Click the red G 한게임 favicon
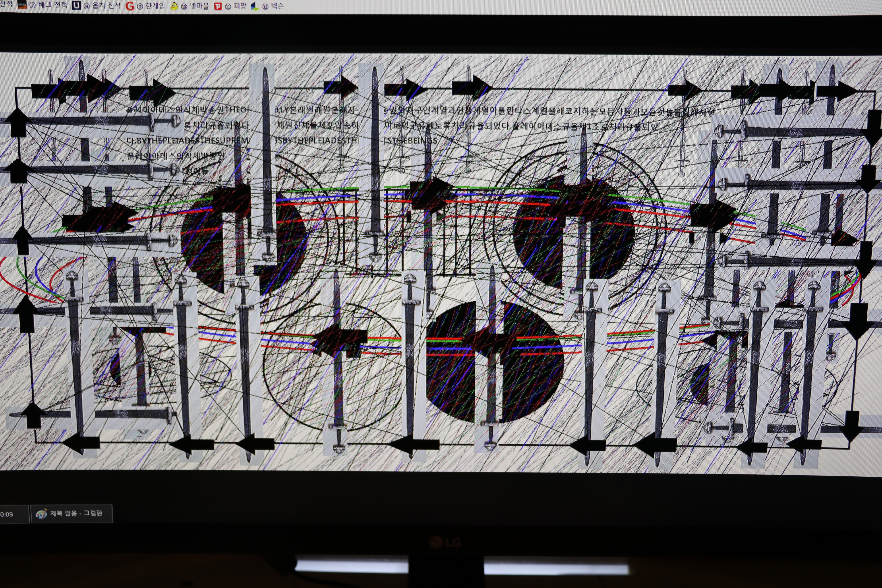 [x=130, y=6]
